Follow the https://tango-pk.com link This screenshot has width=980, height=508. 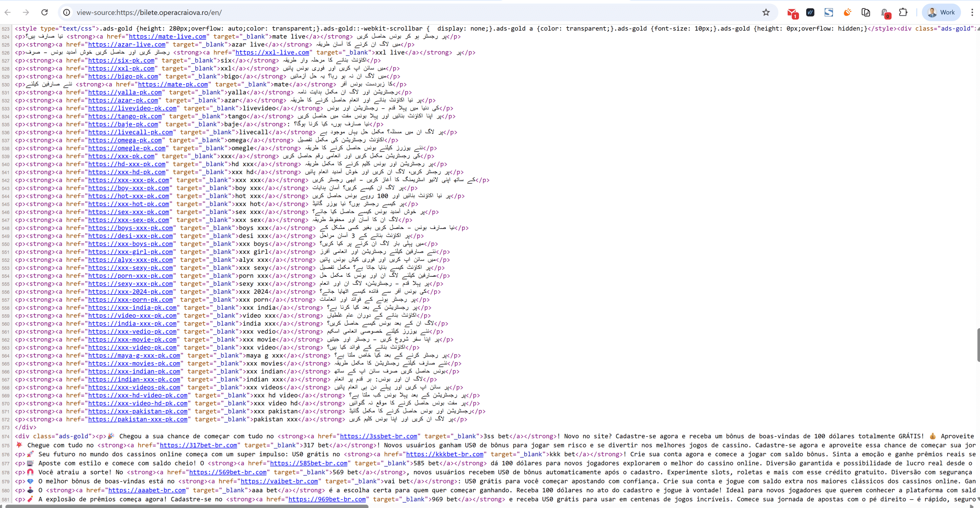(125, 116)
